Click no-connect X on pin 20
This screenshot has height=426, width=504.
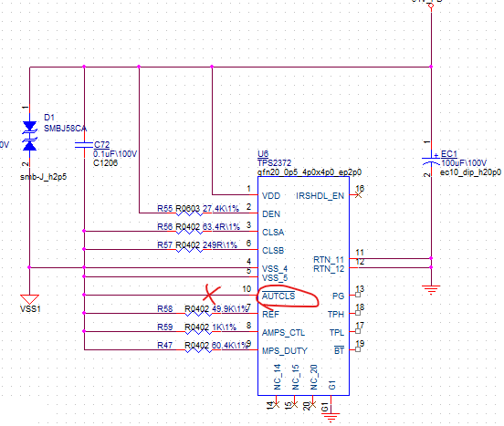tap(312, 404)
